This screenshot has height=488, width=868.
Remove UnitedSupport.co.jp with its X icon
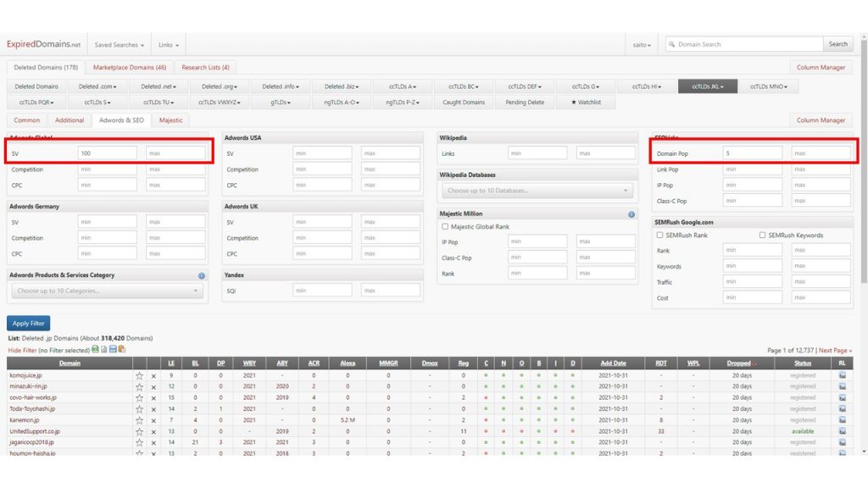(154, 431)
